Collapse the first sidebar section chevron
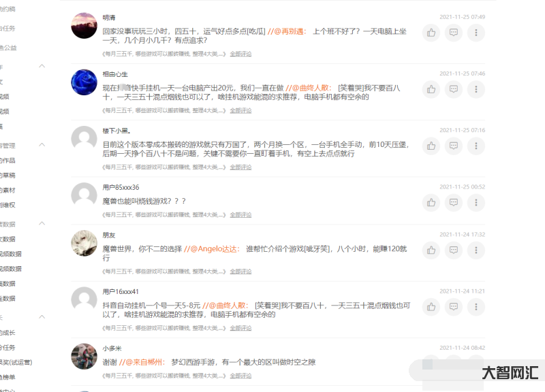 [42, 66]
